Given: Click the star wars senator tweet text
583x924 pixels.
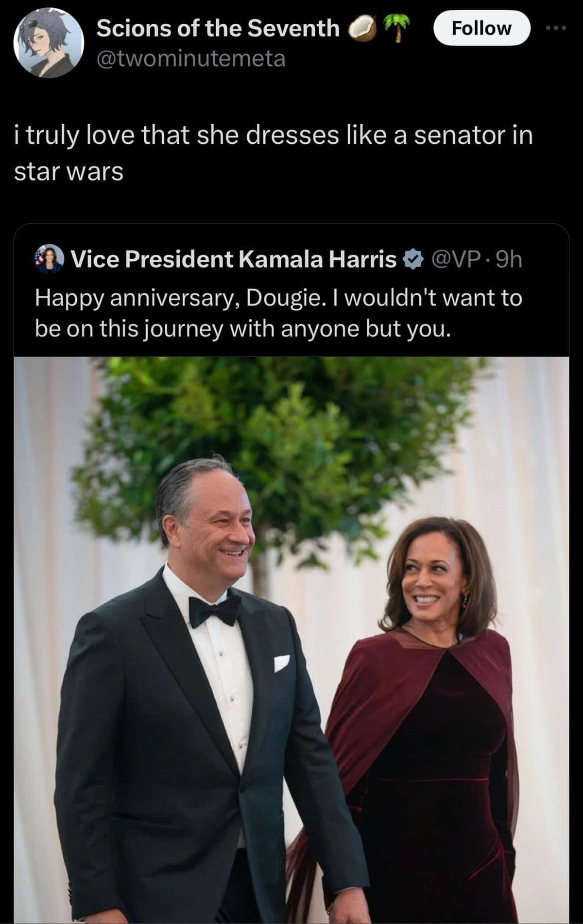Looking at the screenshot, I should [272, 152].
